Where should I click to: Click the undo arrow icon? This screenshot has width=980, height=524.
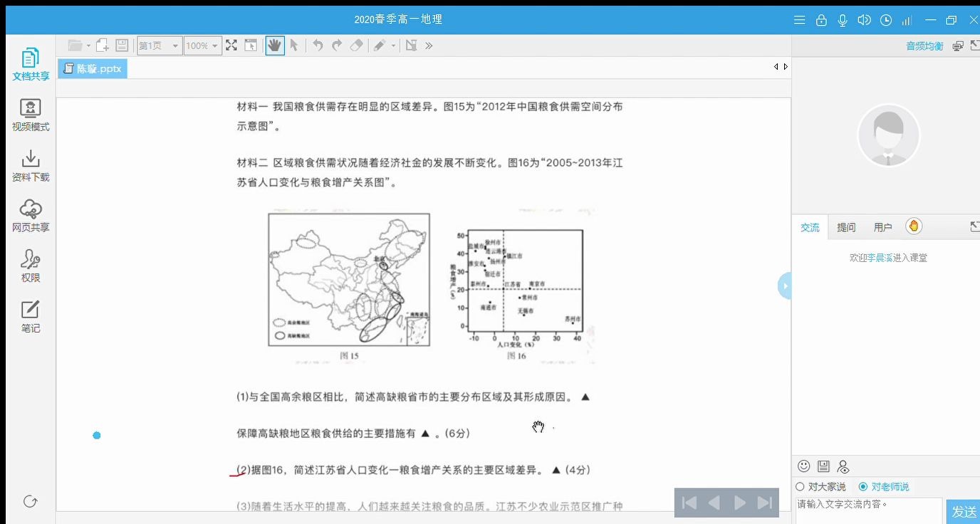pyautogui.click(x=318, y=46)
